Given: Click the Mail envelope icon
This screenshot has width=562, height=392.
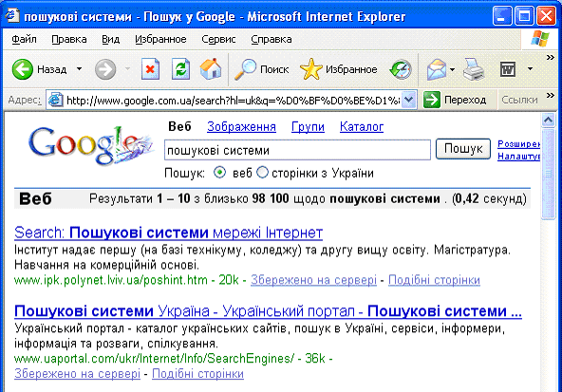Looking at the screenshot, I should (436, 69).
